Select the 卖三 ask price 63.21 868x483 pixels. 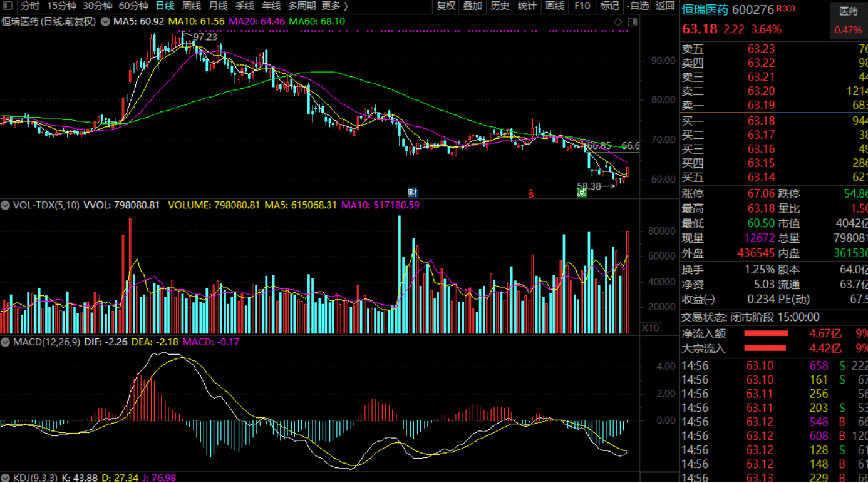click(761, 77)
